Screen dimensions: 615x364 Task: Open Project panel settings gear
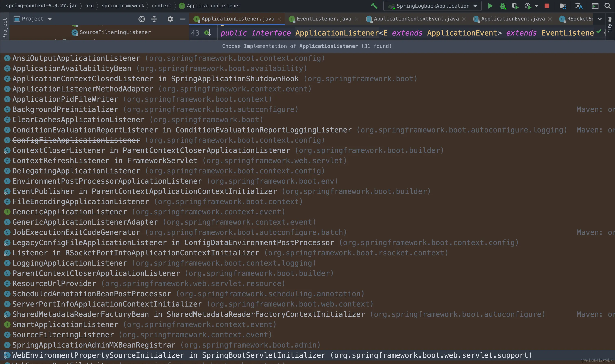point(170,19)
